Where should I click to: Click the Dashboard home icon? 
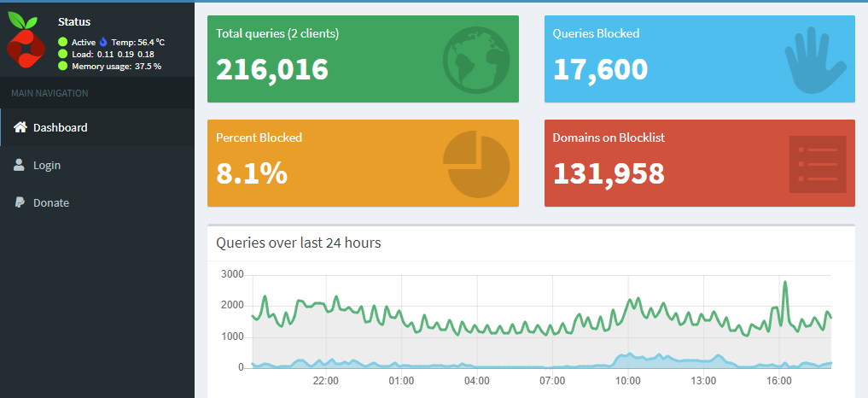click(x=20, y=127)
